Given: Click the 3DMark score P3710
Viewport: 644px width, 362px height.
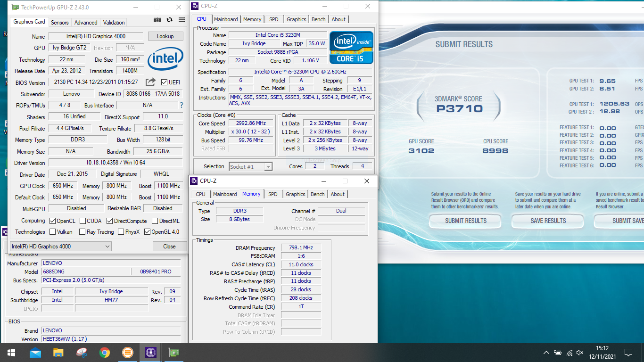Looking at the screenshot, I should pyautogui.click(x=459, y=109).
